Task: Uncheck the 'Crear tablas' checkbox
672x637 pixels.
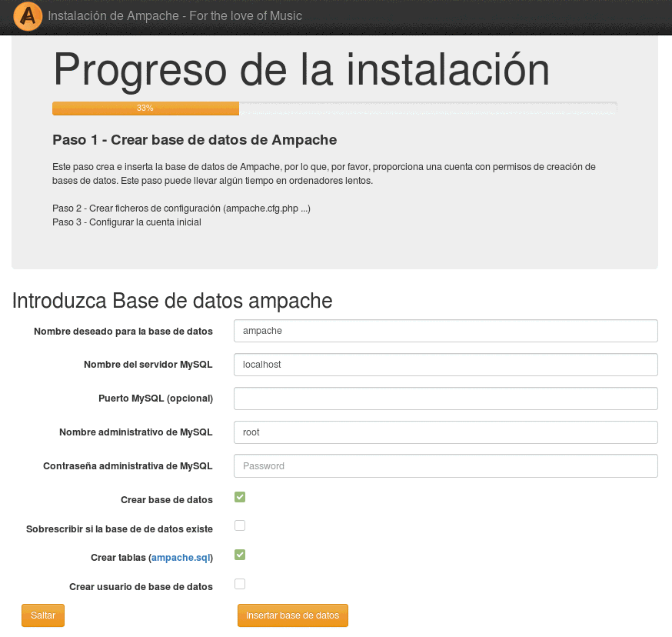Action: (240, 555)
